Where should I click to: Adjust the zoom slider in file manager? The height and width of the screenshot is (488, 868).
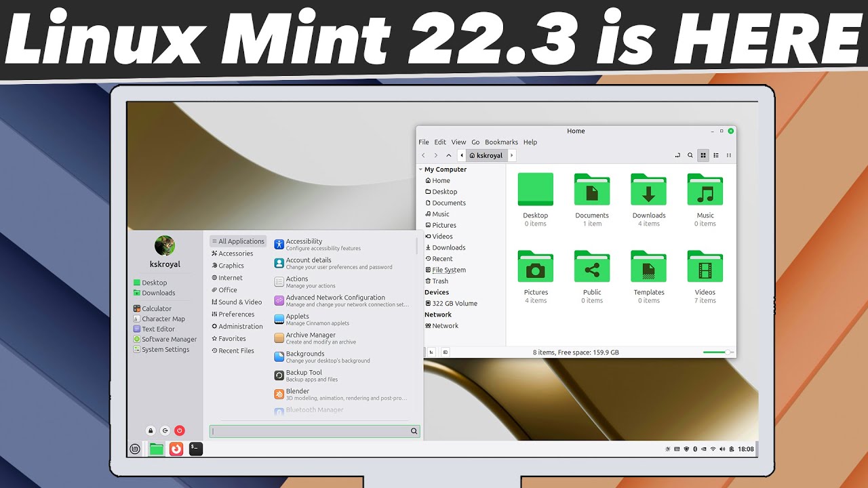[717, 352]
